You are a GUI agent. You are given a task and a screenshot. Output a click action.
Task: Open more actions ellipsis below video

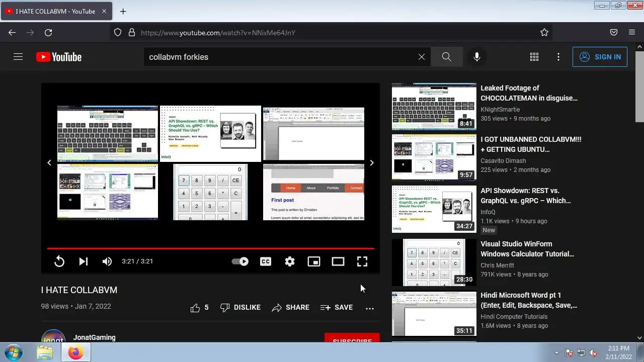[x=370, y=308]
